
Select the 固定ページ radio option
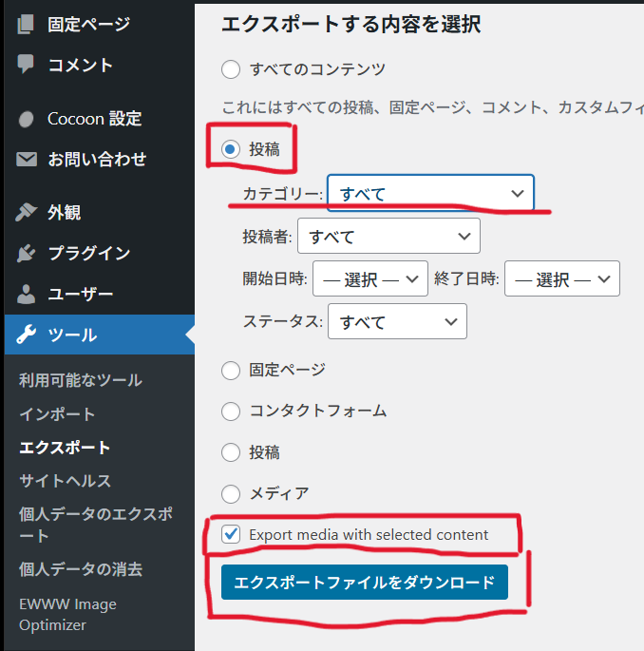point(231,370)
